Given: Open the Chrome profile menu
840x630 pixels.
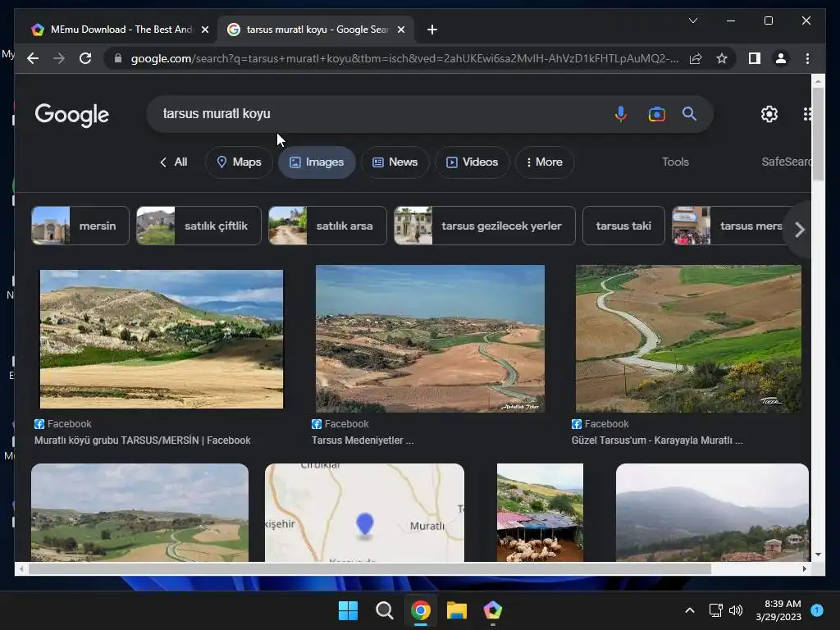Looking at the screenshot, I should pos(781,58).
